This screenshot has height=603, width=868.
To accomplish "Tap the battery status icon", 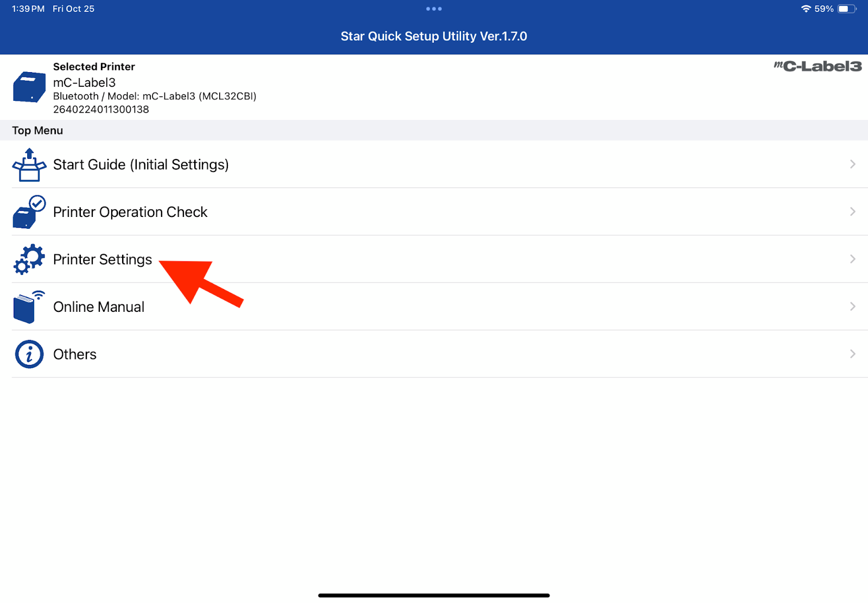I will coord(847,9).
